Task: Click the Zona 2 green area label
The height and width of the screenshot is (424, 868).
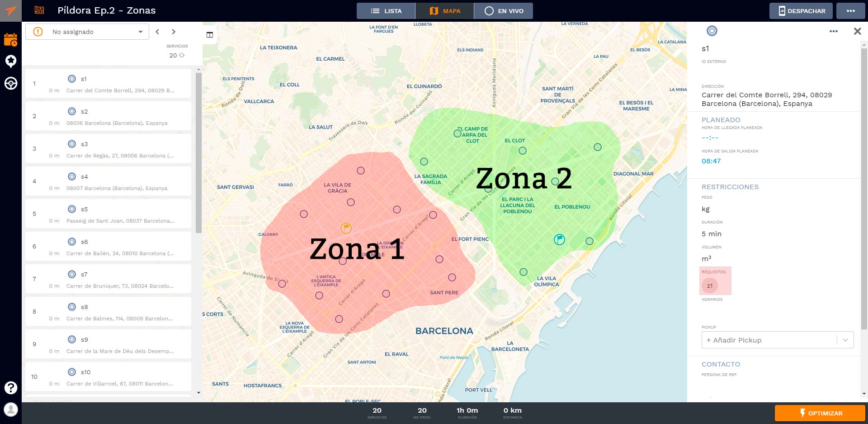Action: pyautogui.click(x=524, y=178)
